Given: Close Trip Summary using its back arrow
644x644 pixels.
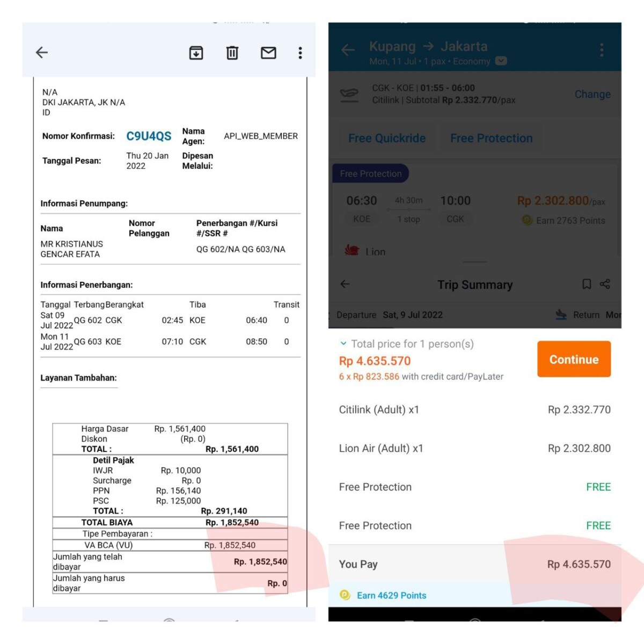Looking at the screenshot, I should coord(345,284).
